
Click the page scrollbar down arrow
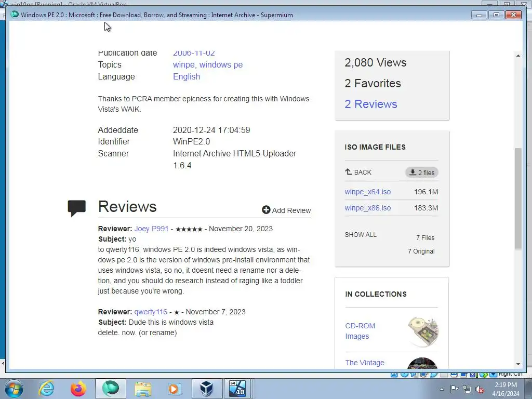pyautogui.click(x=518, y=364)
